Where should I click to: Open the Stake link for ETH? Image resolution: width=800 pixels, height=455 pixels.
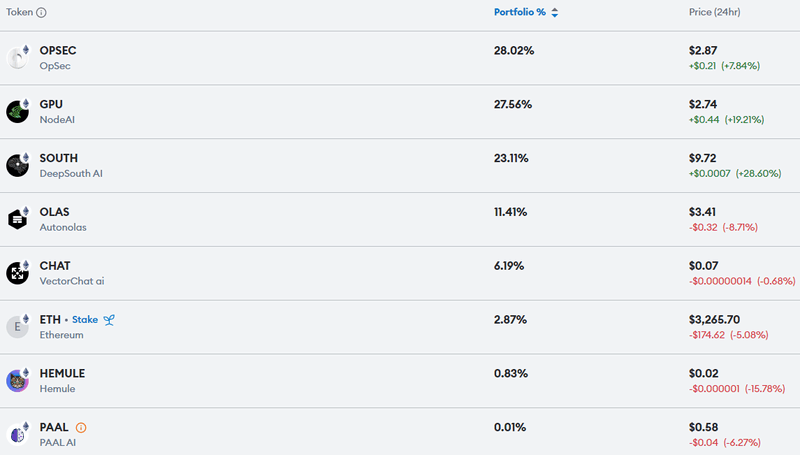pos(85,320)
